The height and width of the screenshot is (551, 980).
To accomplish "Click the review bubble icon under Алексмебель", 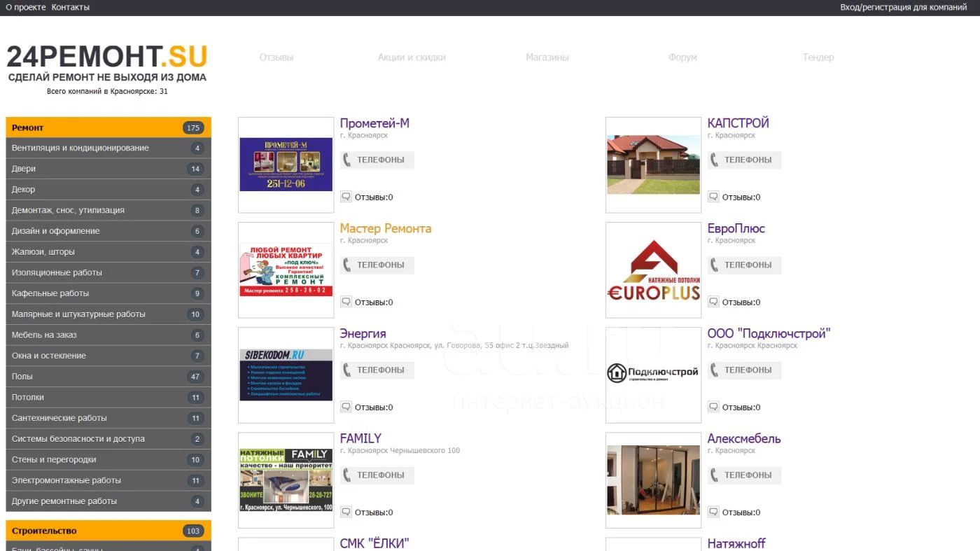I will tap(713, 512).
